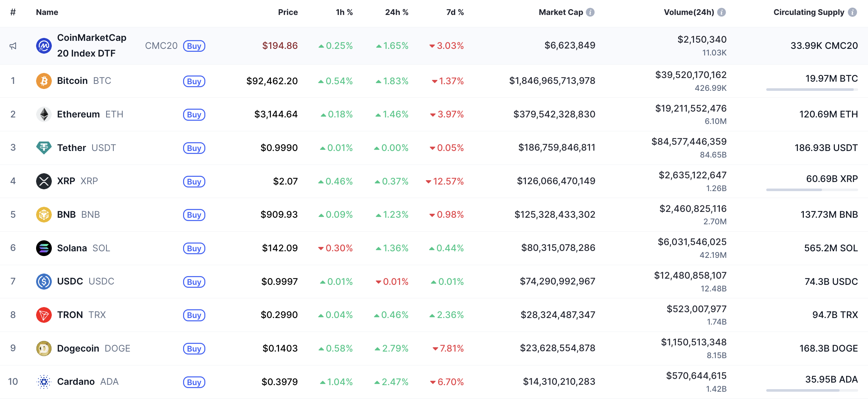Click the Solana logo icon

44,248
